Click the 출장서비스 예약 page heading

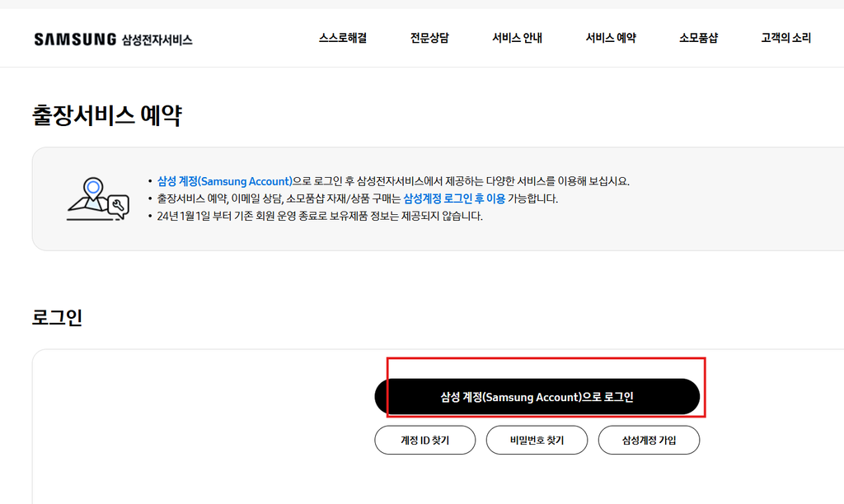107,115
